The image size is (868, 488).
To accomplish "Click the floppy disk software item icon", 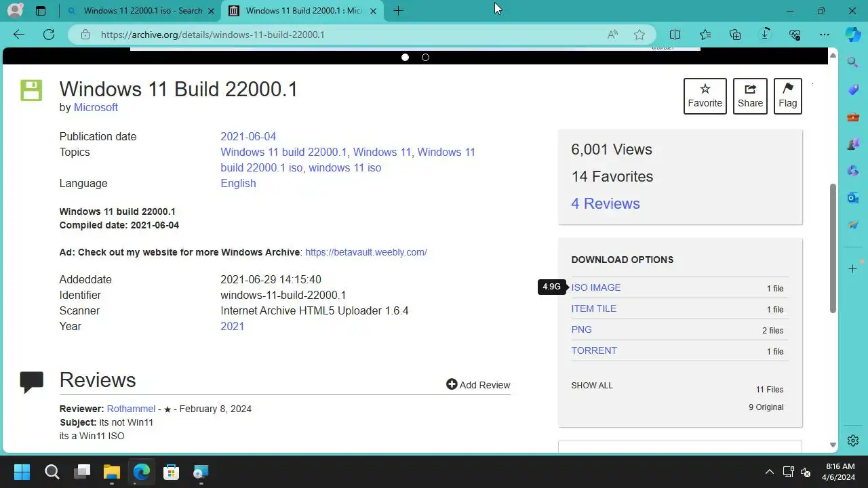I will (31, 90).
